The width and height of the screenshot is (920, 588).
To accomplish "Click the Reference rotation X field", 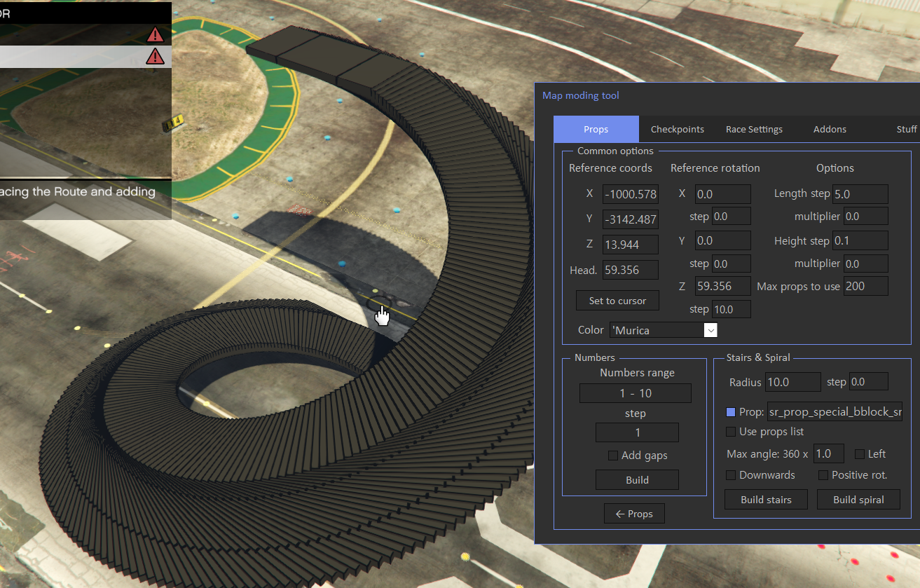I will click(x=723, y=194).
